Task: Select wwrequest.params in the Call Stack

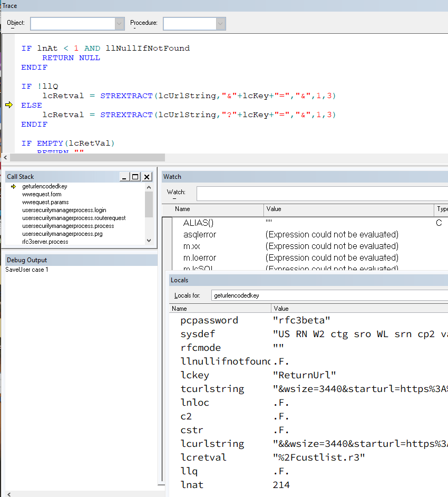Action: (x=45, y=202)
